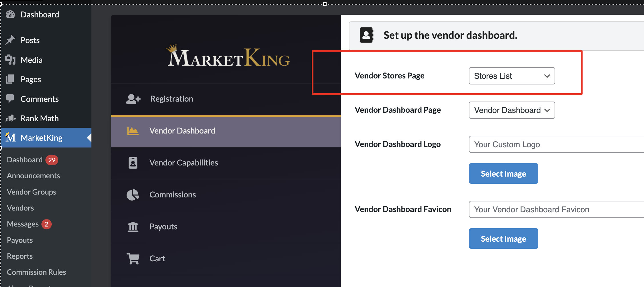The height and width of the screenshot is (287, 644).
Task: Click the address book icon in header
Action: click(x=367, y=35)
